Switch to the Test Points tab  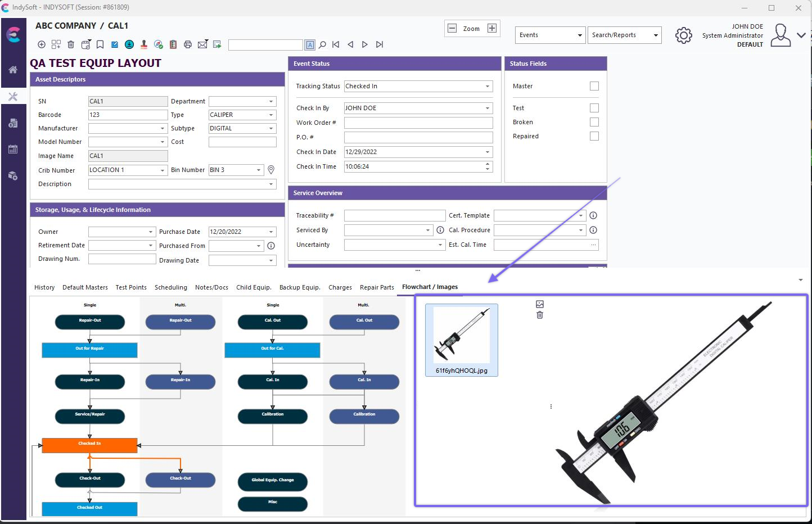click(x=131, y=287)
